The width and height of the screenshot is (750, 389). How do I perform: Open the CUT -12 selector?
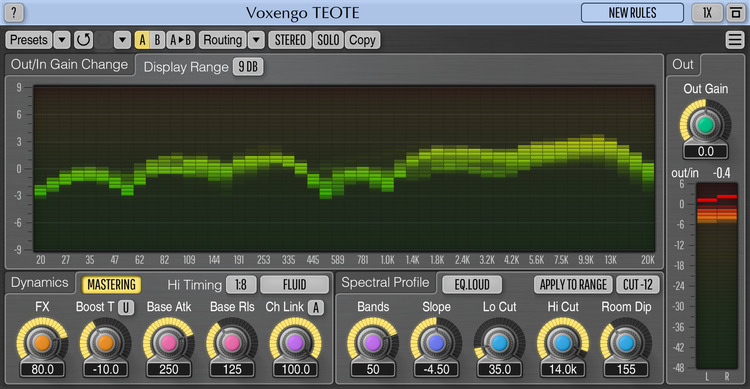tap(638, 285)
